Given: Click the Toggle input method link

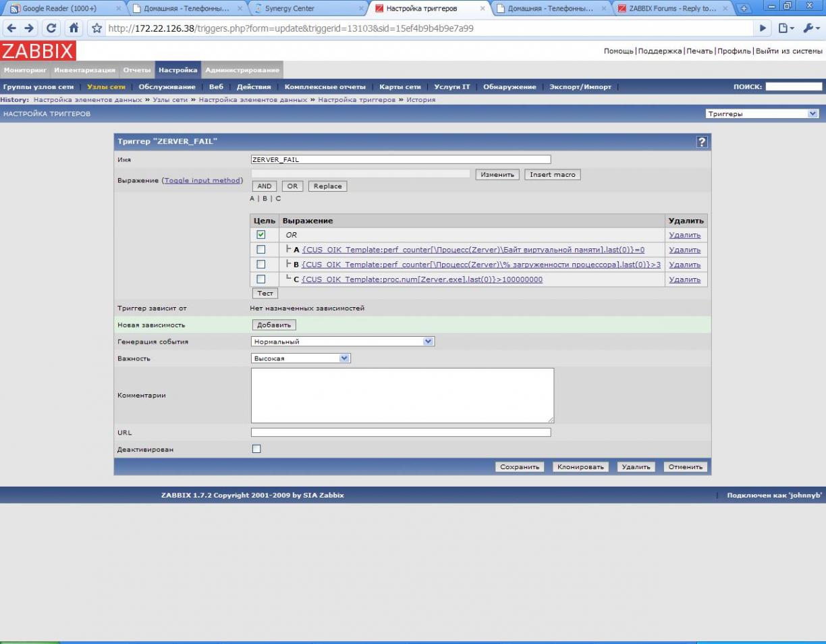Looking at the screenshot, I should pyautogui.click(x=202, y=180).
